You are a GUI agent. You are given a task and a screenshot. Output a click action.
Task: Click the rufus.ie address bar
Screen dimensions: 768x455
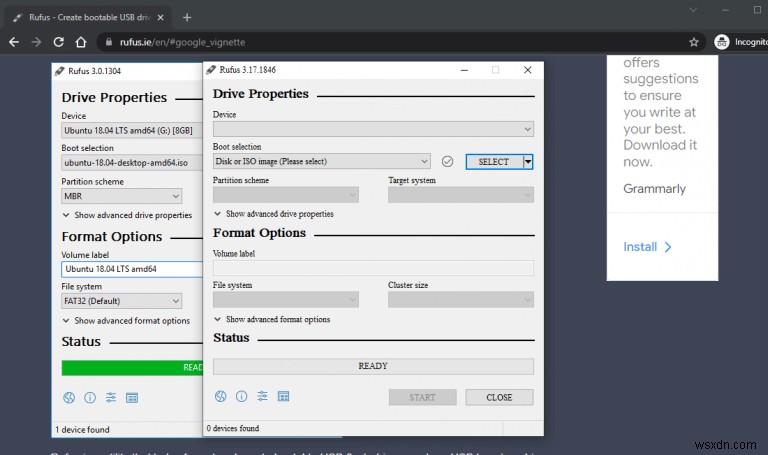point(392,42)
